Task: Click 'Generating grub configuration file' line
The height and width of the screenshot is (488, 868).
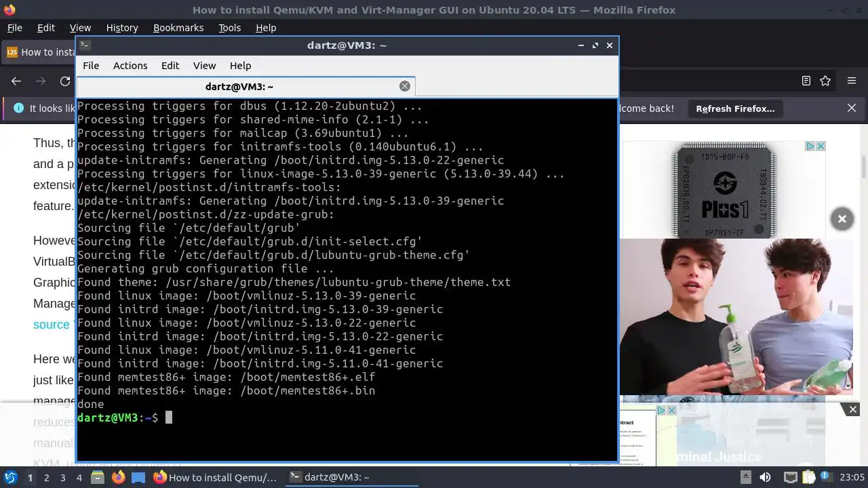Action: 205,268
